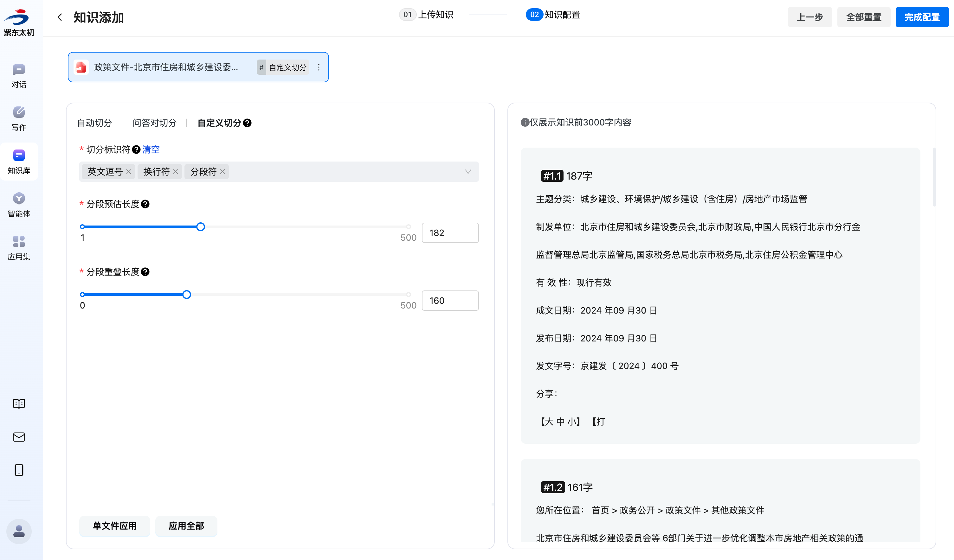Click the 您所在位置 breadcrumb line in segment 1.2
The width and height of the screenshot is (954, 560).
tap(650, 511)
